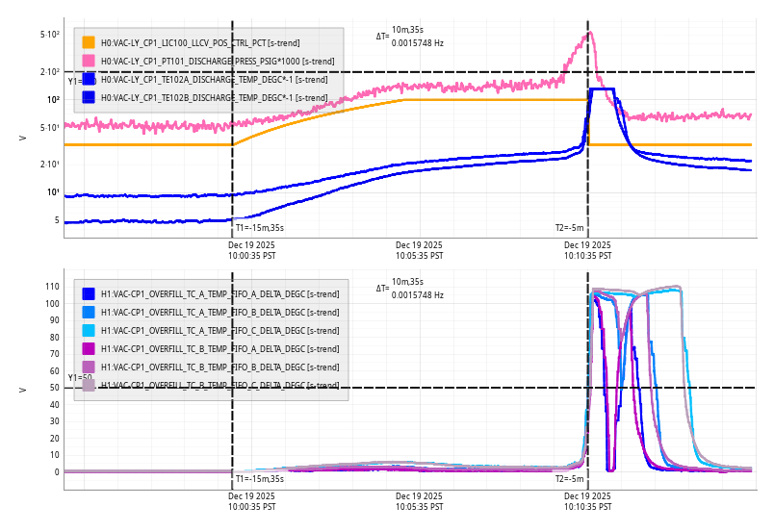Click the blue TE102B_DISCHARGE_TEMP legend swatch
The width and height of the screenshot is (774, 532).
point(89,97)
